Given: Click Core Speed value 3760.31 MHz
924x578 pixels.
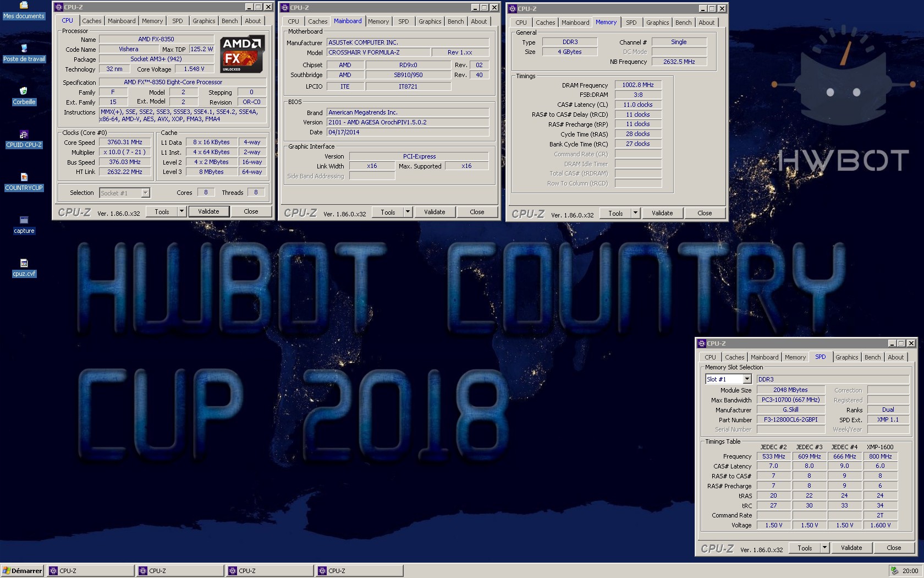Looking at the screenshot, I should point(125,142).
